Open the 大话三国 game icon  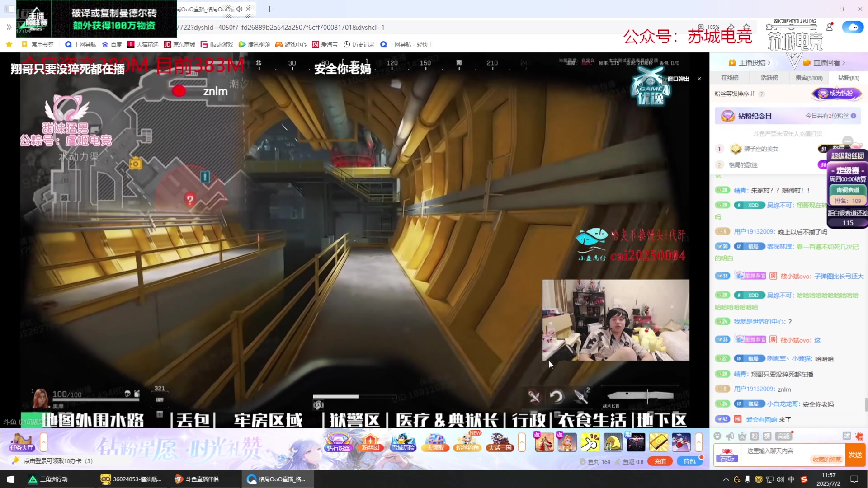(500, 442)
